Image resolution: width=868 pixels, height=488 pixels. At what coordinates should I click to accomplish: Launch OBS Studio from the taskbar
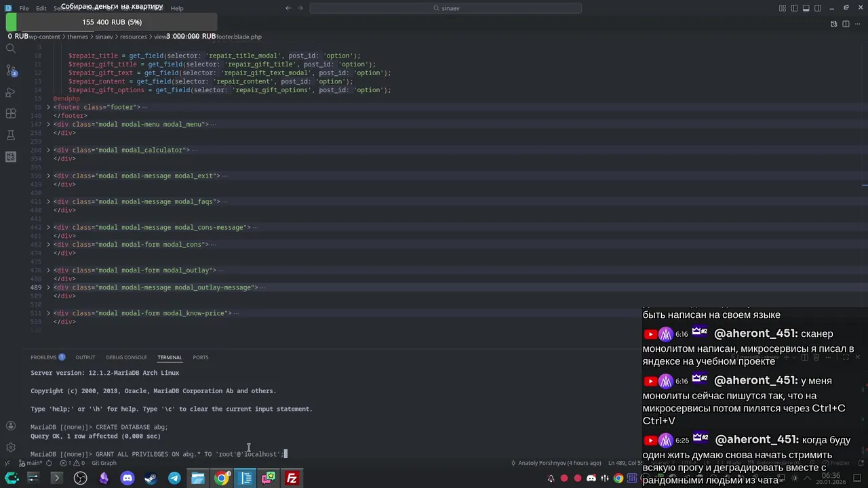click(x=81, y=479)
